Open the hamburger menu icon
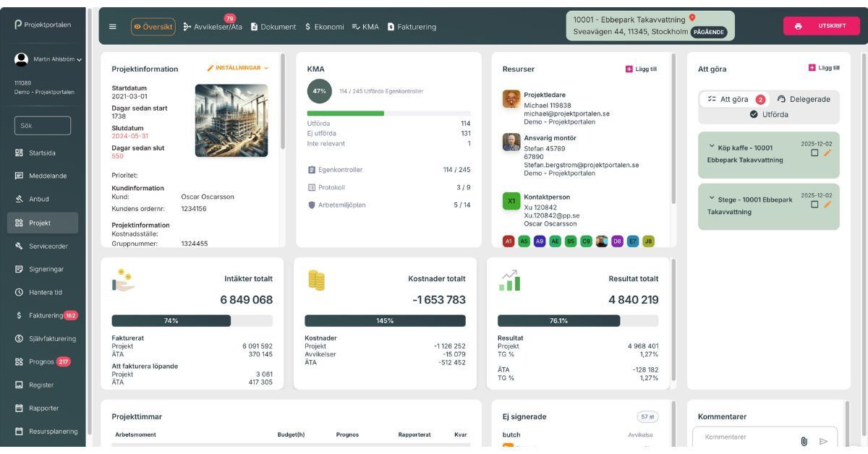868x454 pixels. click(x=112, y=27)
